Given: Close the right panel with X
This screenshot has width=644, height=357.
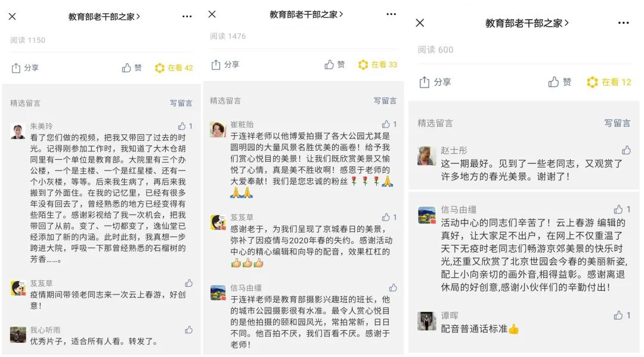Looking at the screenshot, I should click(x=420, y=23).
